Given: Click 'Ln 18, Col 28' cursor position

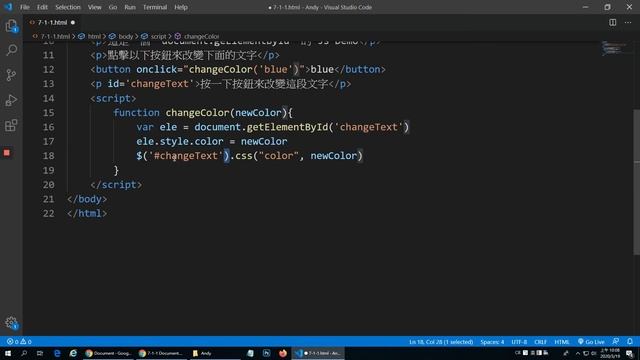Looking at the screenshot, I should [441, 342].
